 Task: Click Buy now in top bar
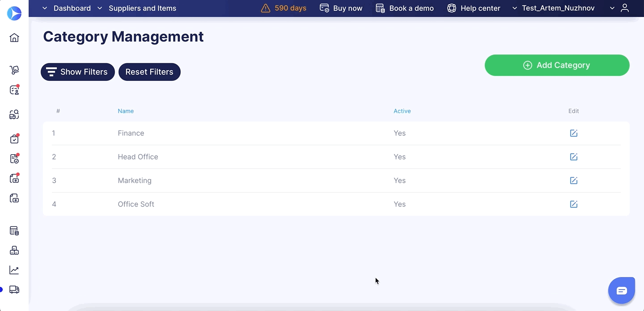click(341, 8)
